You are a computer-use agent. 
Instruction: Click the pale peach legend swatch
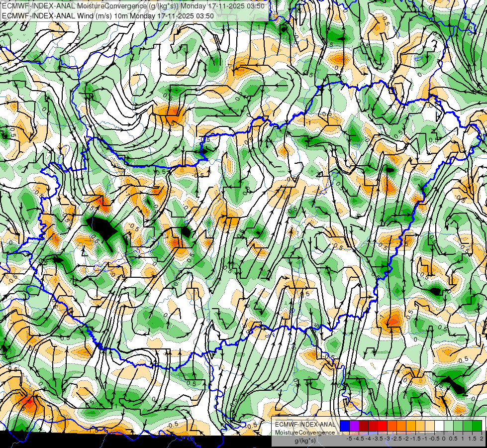click(x=430, y=426)
